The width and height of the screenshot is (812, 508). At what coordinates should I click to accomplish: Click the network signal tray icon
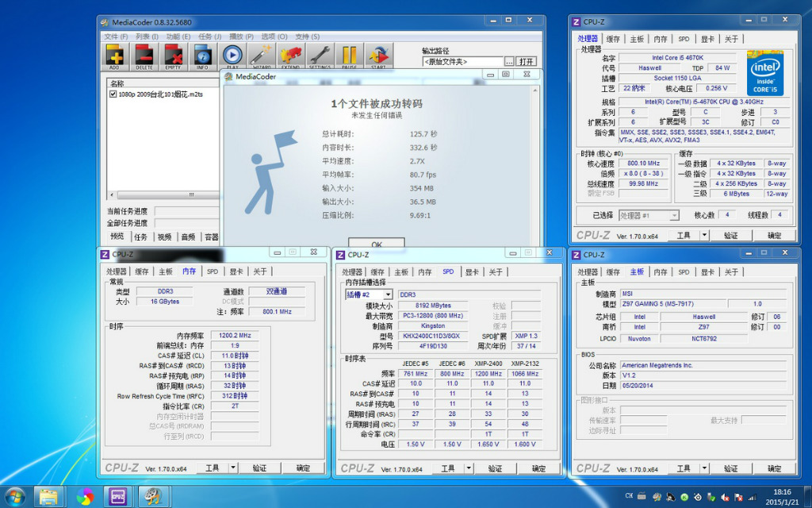click(x=753, y=497)
